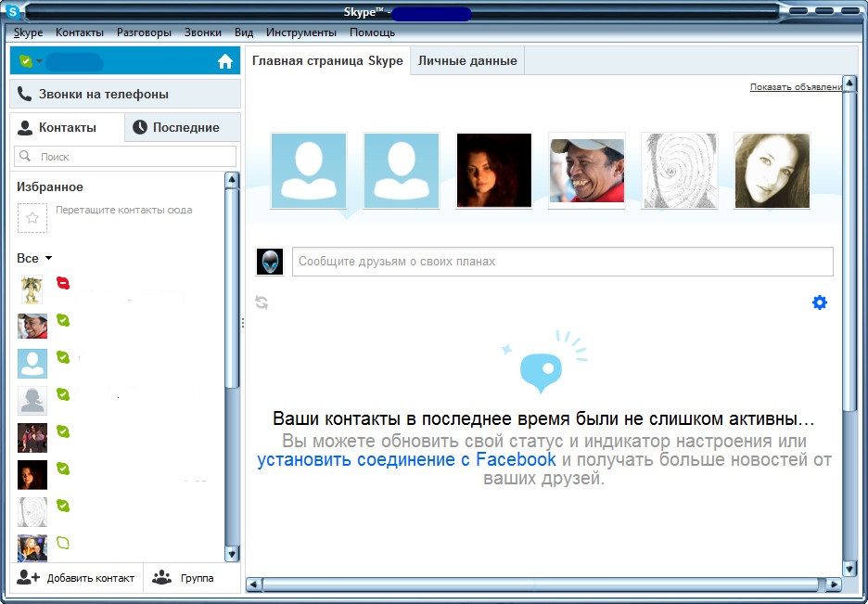Open the Контакты menu
This screenshot has height=604, width=868.
[80, 32]
